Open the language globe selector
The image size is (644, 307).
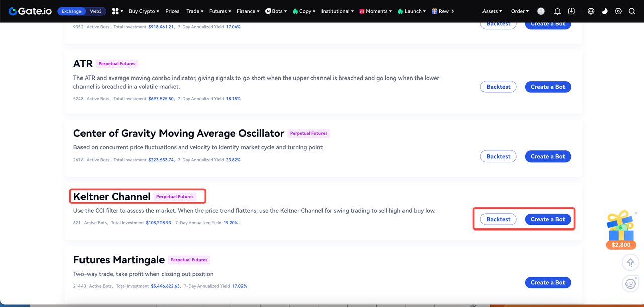click(x=591, y=11)
